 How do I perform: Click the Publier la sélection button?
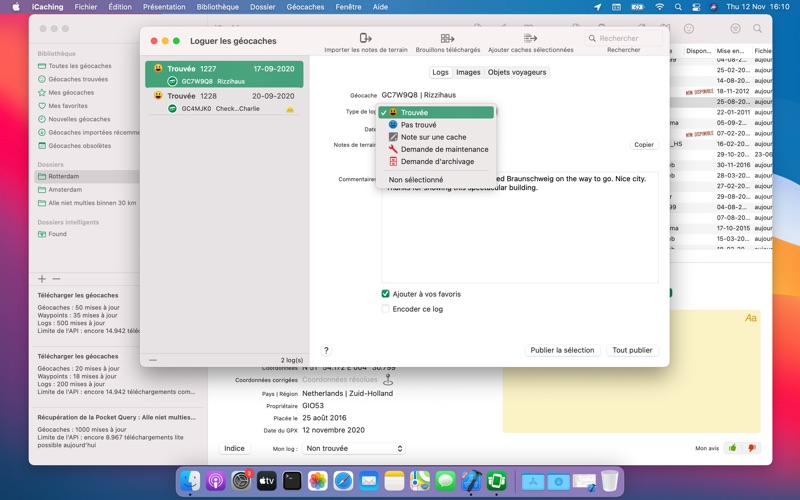[x=562, y=350]
